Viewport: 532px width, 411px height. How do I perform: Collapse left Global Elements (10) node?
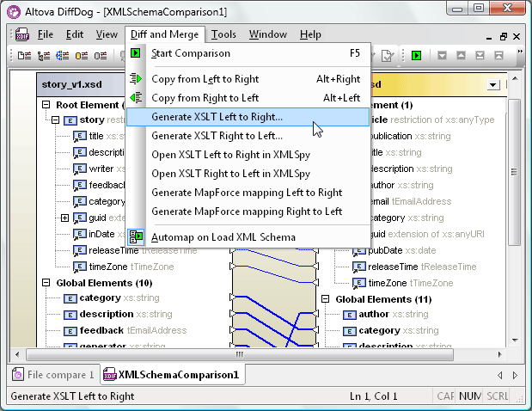[x=46, y=282]
